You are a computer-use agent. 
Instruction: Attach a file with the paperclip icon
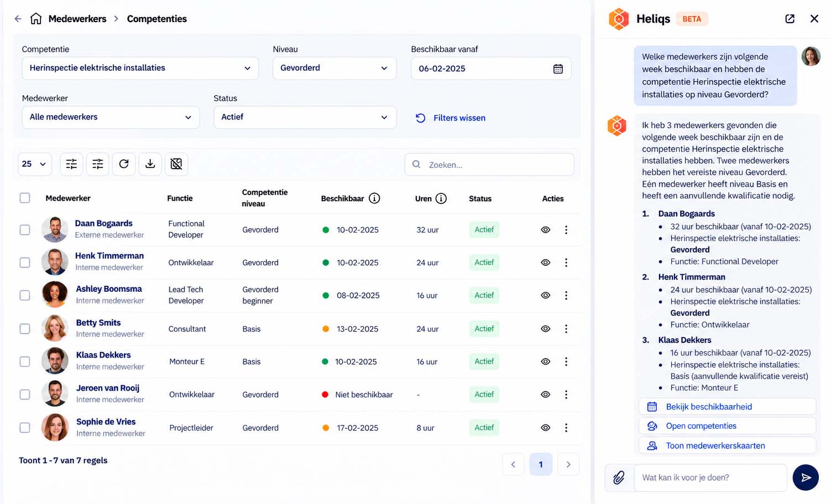click(619, 477)
